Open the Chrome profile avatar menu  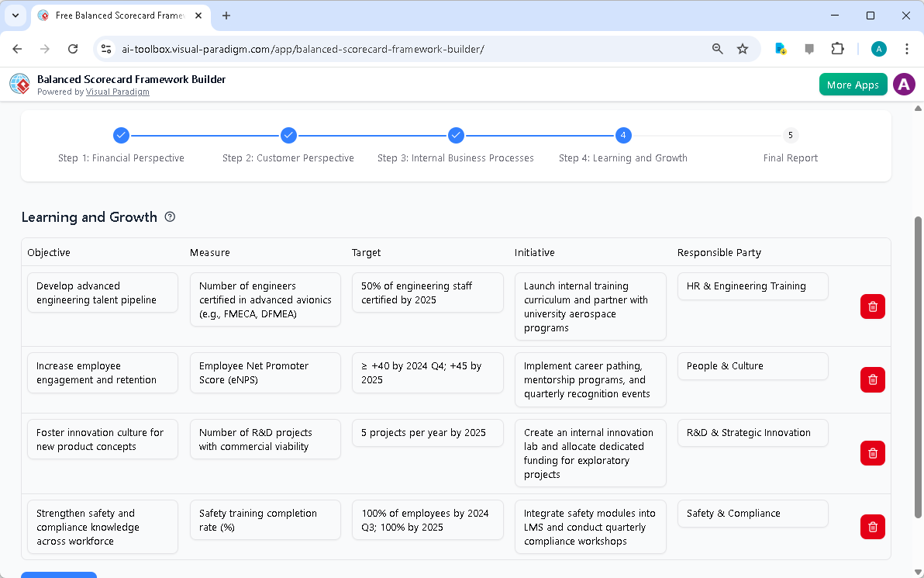tap(878, 48)
